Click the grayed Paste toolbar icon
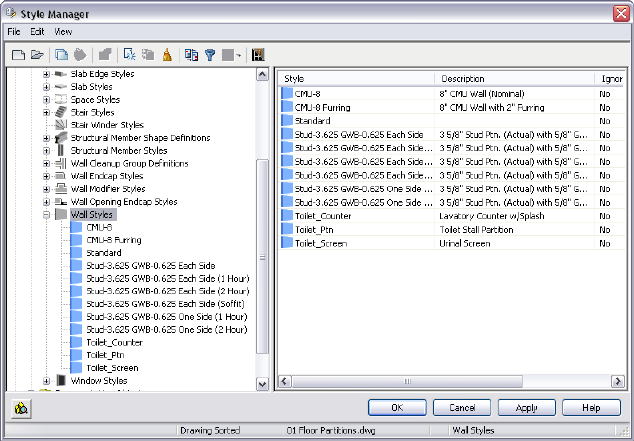The image size is (634, 441). pyautogui.click(x=80, y=55)
